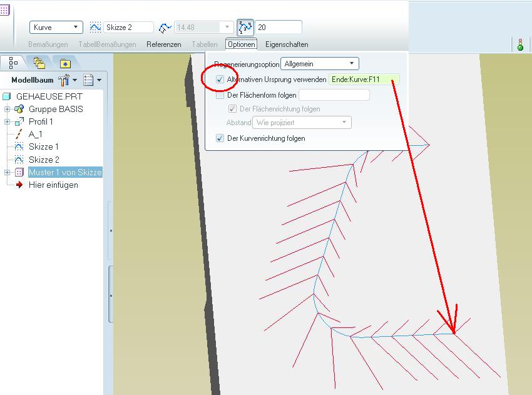Toggle Der Kurvenrichtung folgen checkbox
The height and width of the screenshot is (395, 532).
220,138
